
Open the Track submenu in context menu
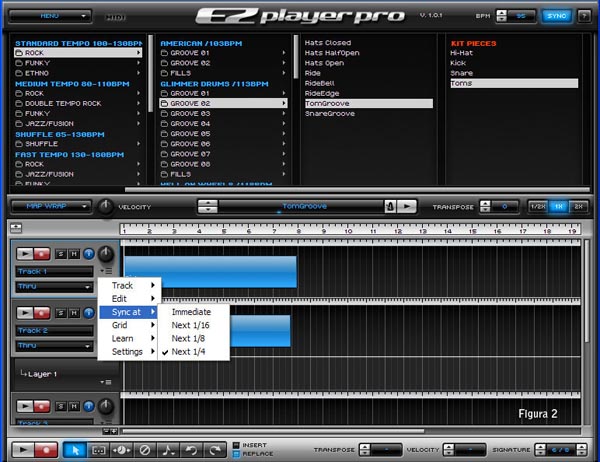pyautogui.click(x=130, y=286)
